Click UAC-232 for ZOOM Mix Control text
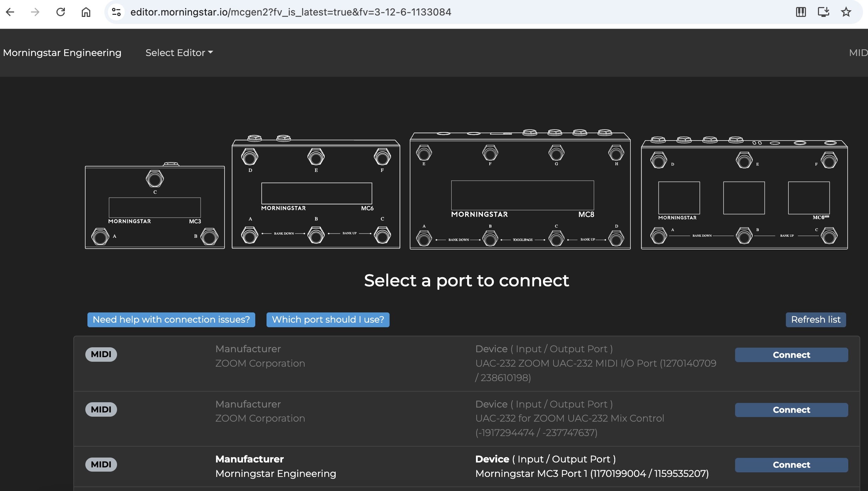Image resolution: width=868 pixels, height=491 pixels. [570, 425]
